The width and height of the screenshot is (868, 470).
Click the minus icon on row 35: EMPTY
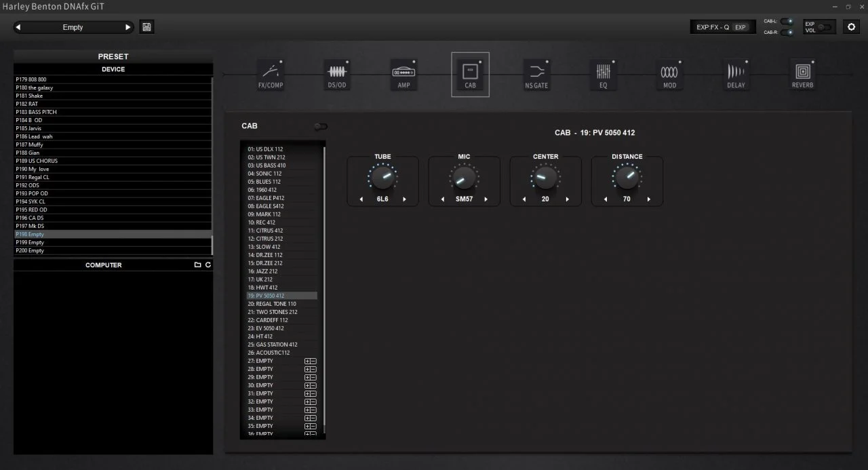tap(313, 426)
